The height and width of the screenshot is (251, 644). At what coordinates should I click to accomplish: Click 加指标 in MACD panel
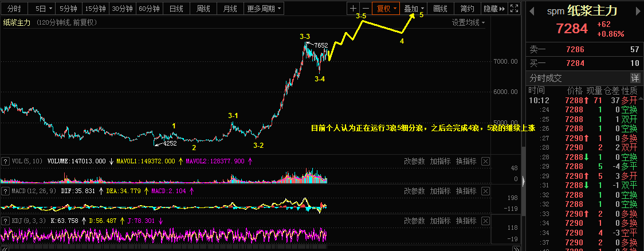pyautogui.click(x=440, y=191)
